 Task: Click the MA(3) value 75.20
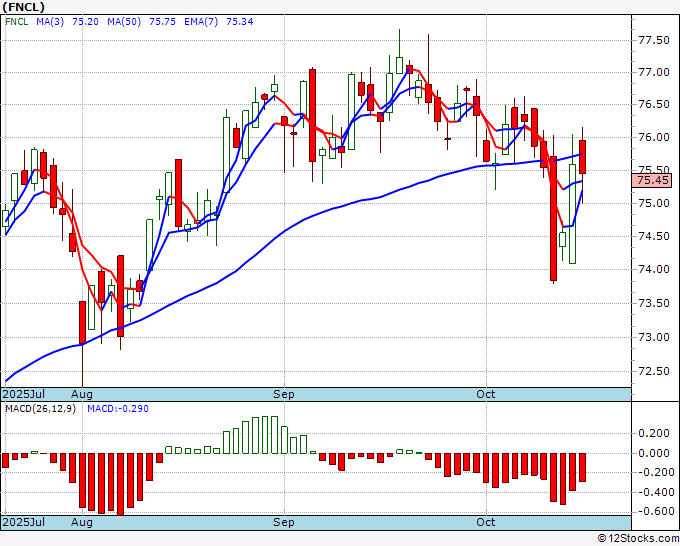pyautogui.click(x=85, y=22)
